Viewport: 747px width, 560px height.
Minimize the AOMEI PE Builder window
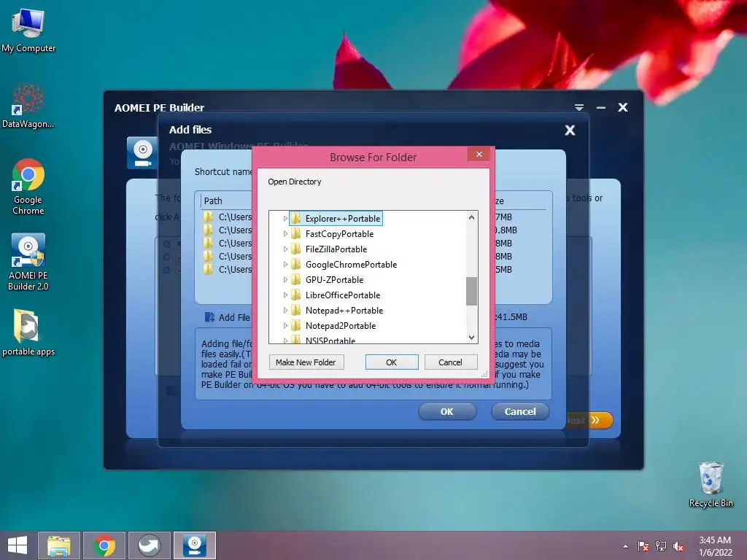601,108
